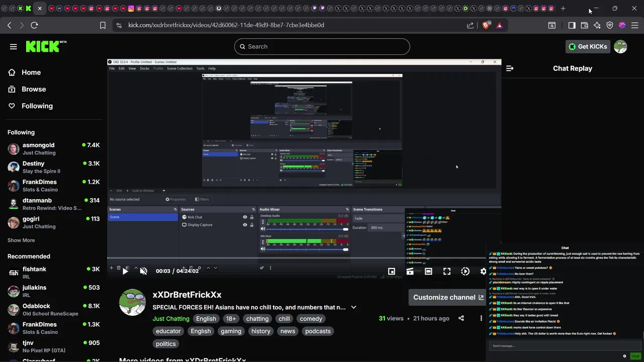Collapse the Chat Replay panel
The width and height of the screenshot is (644, 362).
point(510,68)
